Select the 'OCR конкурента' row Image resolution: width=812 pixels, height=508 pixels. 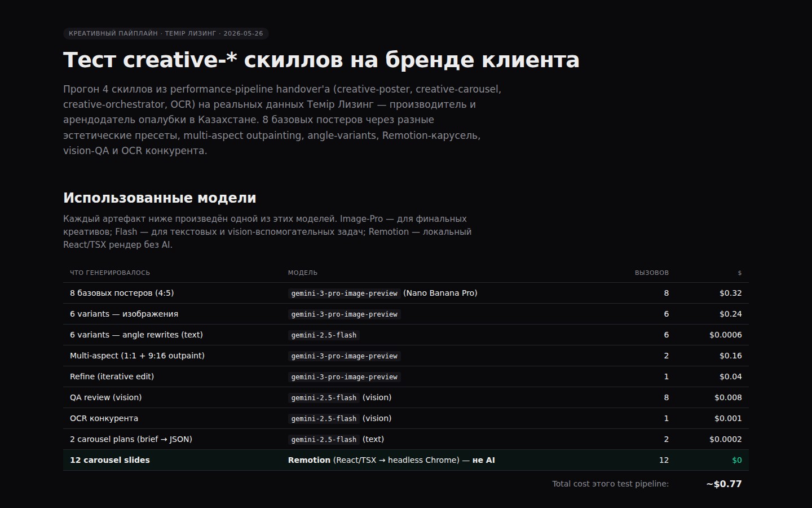(x=406, y=418)
